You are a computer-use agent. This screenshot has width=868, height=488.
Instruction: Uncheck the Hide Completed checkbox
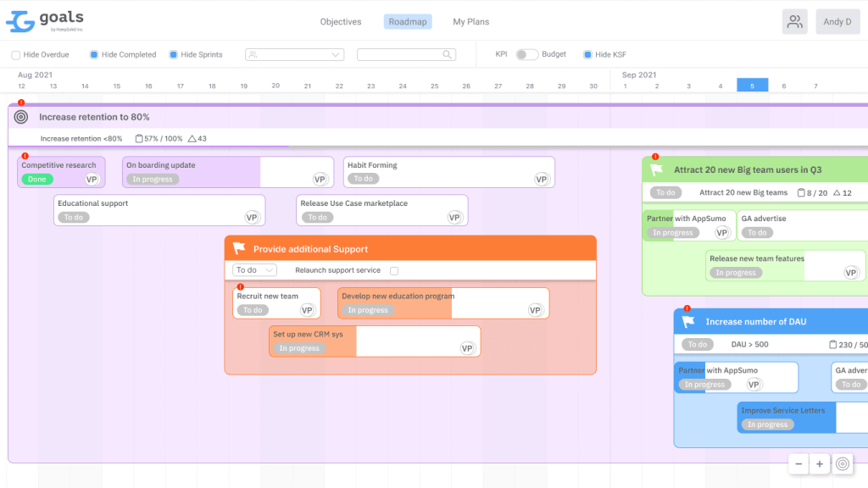pos(92,54)
